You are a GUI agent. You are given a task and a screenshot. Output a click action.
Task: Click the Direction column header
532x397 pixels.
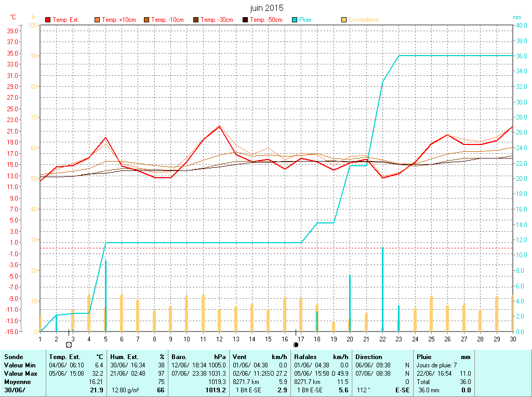tap(369, 357)
